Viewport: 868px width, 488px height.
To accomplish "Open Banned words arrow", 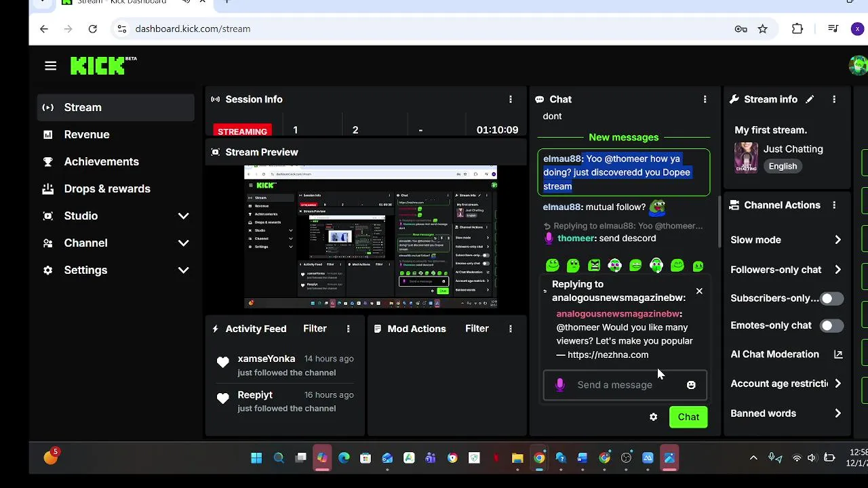I will pos(838,413).
